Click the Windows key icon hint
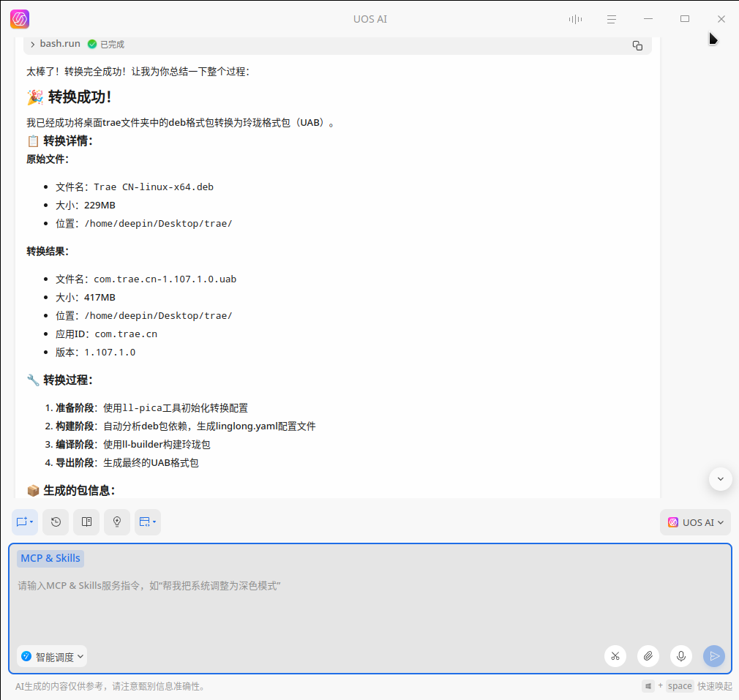Image resolution: width=739 pixels, height=700 pixels. click(x=648, y=686)
